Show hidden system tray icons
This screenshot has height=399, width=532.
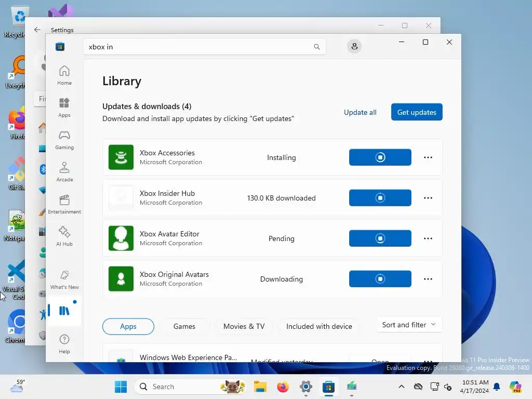[x=402, y=387]
